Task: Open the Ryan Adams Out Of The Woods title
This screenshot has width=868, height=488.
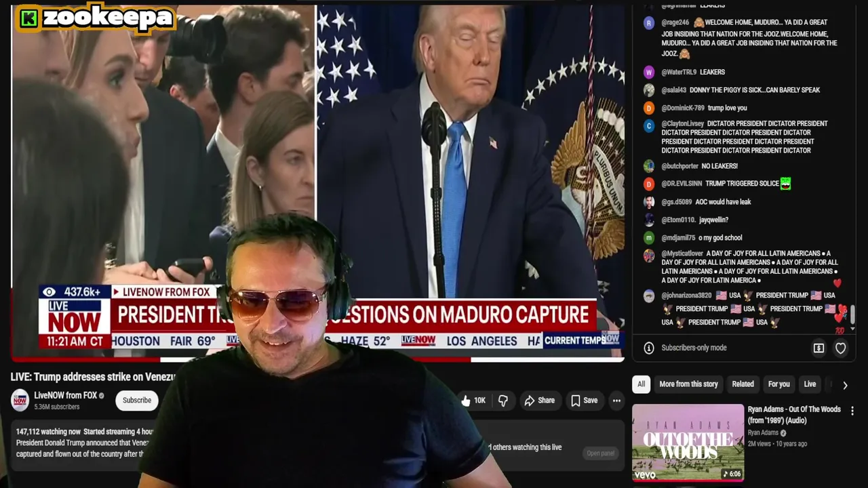Action: click(794, 414)
